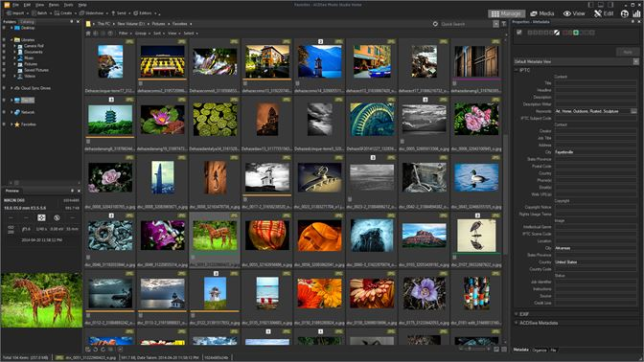
Task: Close the Folders pane
Action: (x=79, y=21)
